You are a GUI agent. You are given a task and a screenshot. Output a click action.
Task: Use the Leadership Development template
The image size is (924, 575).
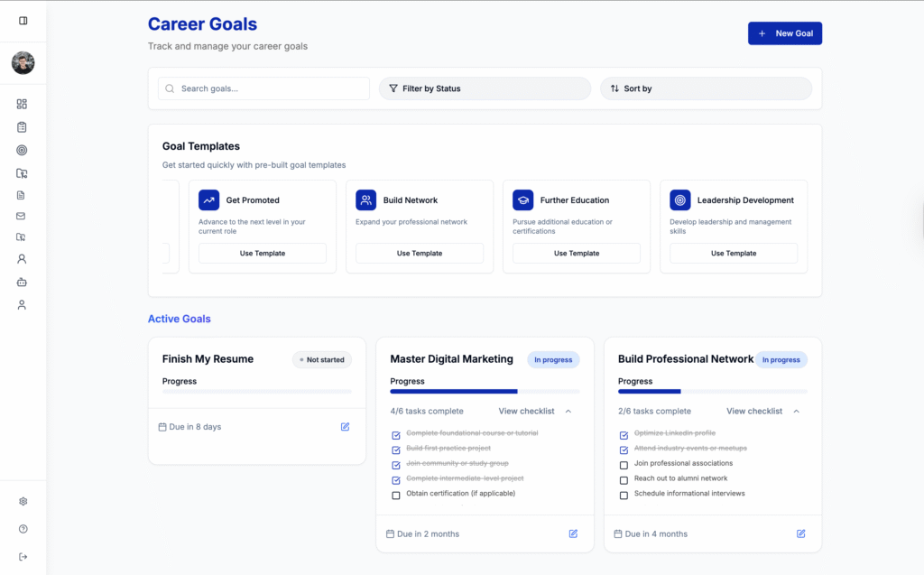point(733,254)
